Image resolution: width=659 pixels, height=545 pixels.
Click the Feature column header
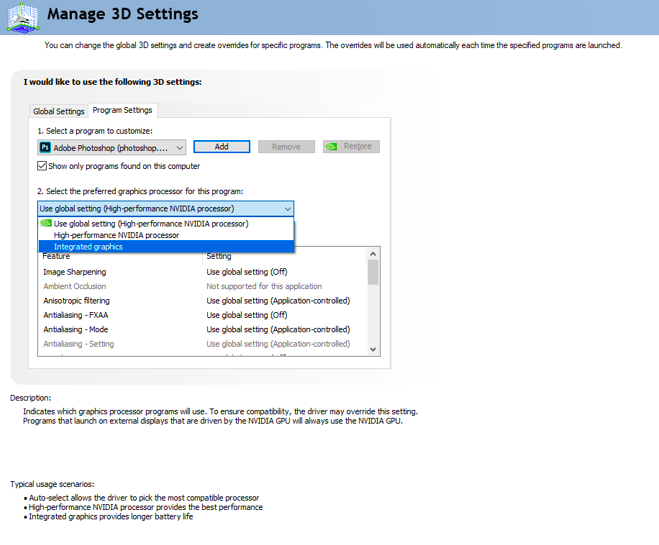(56, 256)
